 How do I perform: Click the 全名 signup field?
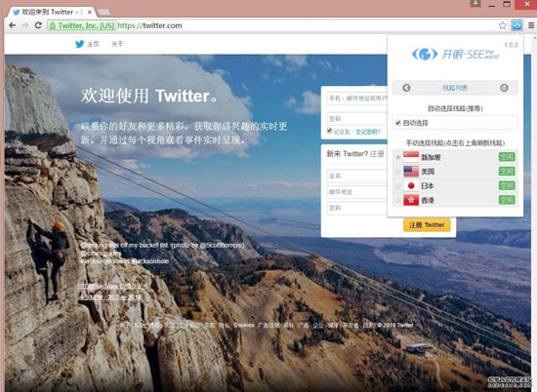(356, 176)
